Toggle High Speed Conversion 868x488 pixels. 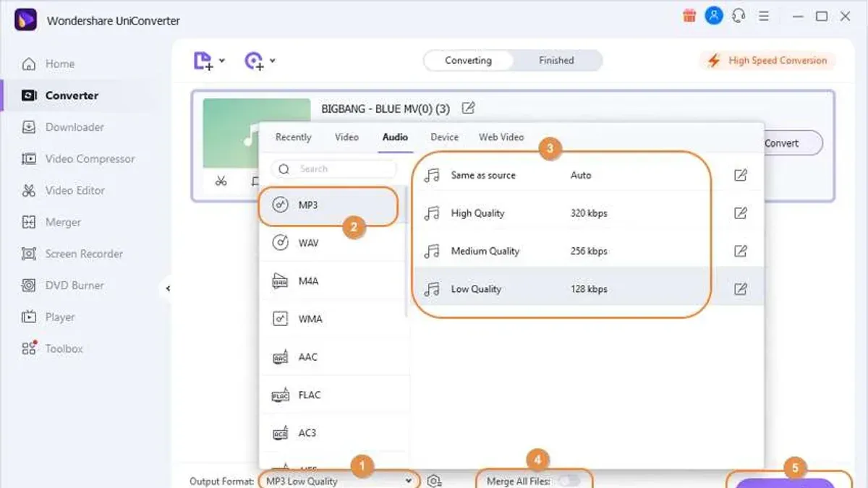[767, 61]
